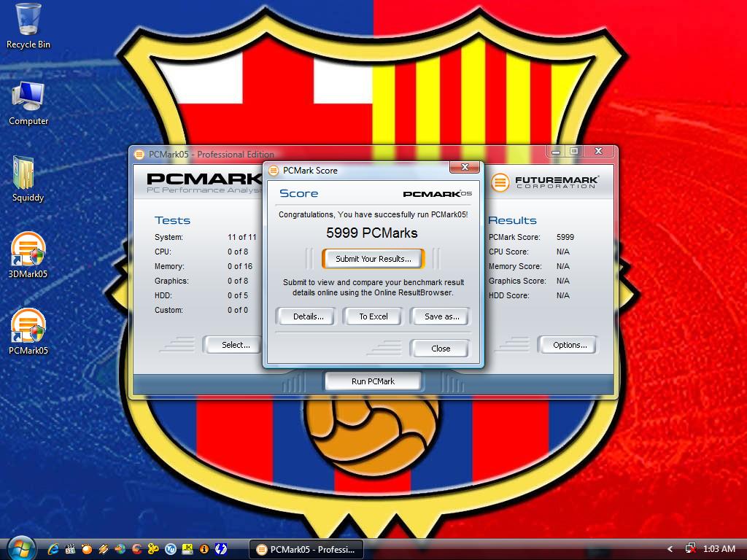
Task: Click PCMark05 taskbar button
Action: point(306,549)
